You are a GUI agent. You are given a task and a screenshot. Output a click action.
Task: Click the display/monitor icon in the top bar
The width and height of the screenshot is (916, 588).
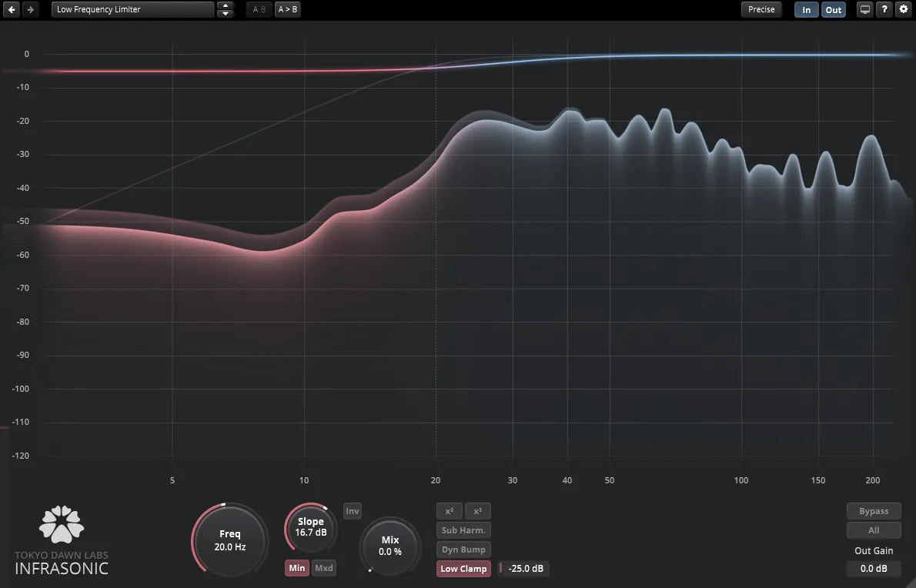(864, 9)
